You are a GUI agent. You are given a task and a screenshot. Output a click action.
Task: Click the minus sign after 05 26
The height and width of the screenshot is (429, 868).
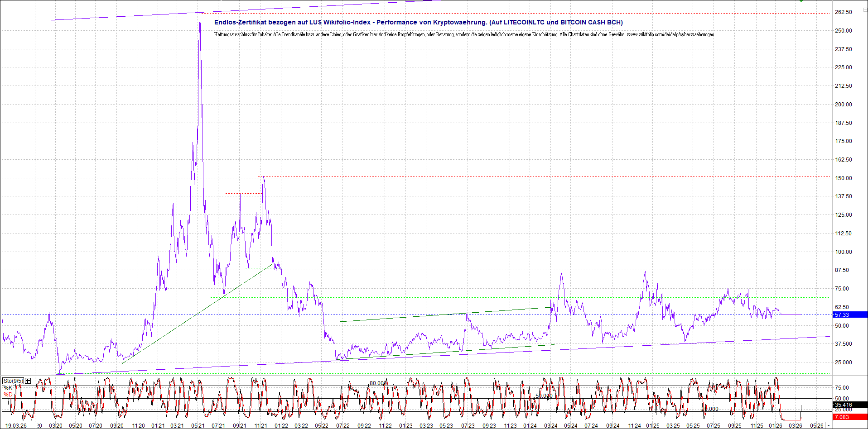pos(829,425)
